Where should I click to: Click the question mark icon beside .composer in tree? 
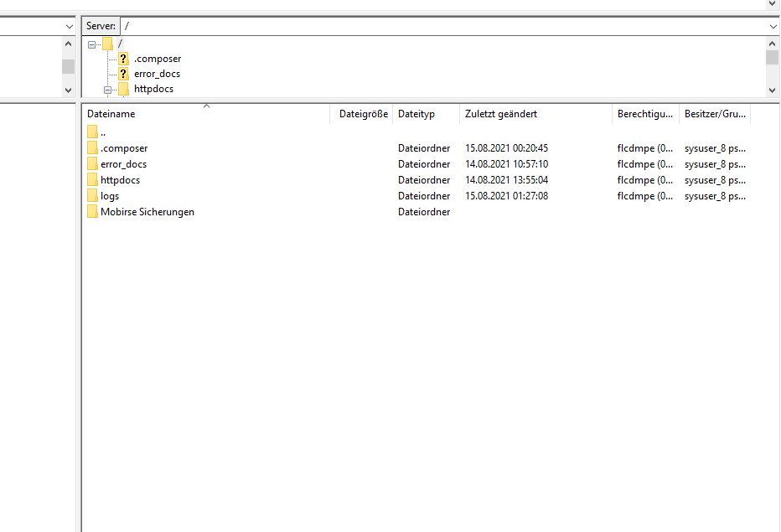coord(124,59)
